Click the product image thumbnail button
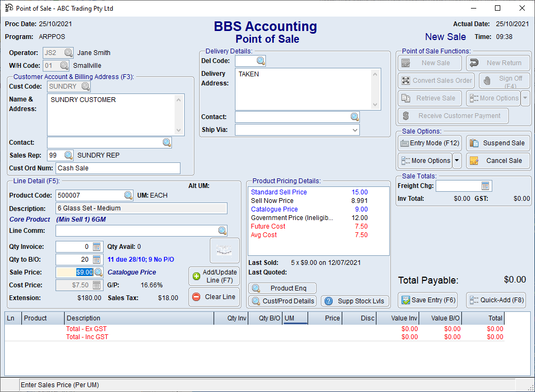The height and width of the screenshot is (392, 535). coord(224,250)
